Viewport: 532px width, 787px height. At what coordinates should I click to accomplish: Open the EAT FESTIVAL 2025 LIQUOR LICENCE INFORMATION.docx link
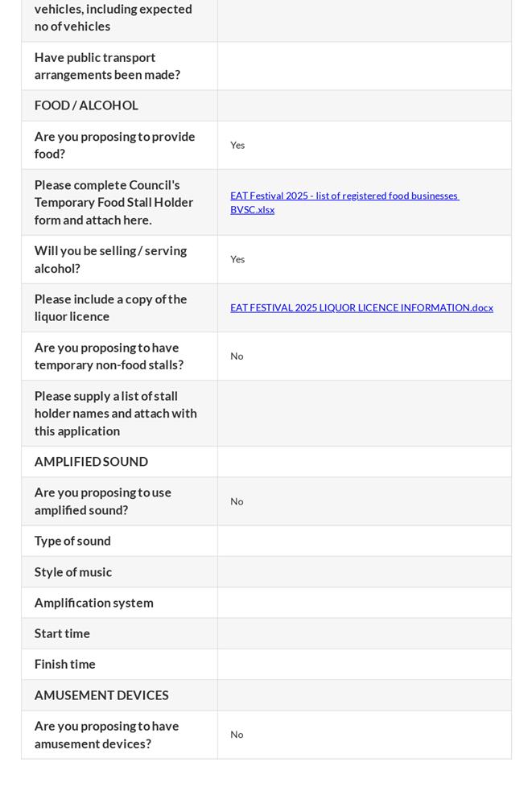coord(361,307)
